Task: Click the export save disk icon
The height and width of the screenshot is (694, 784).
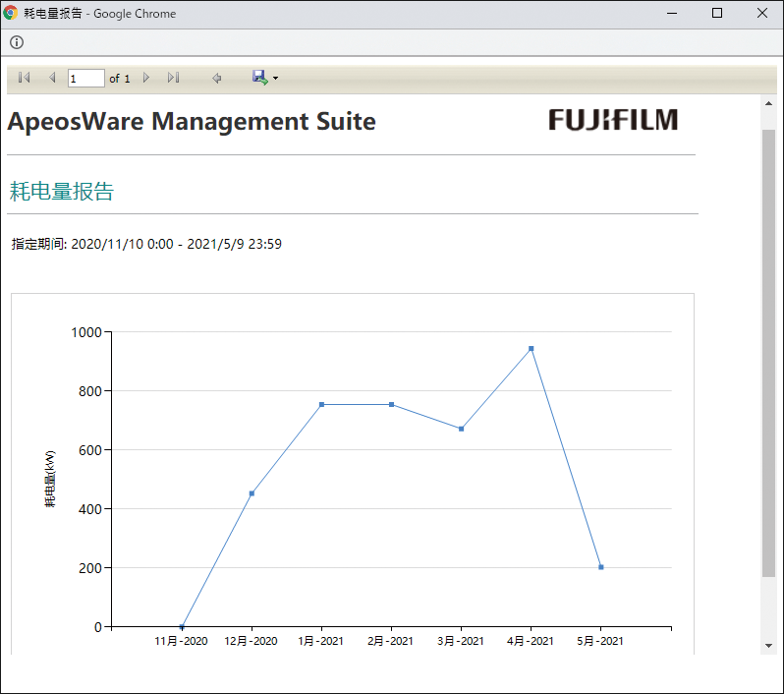Action: pyautogui.click(x=259, y=77)
